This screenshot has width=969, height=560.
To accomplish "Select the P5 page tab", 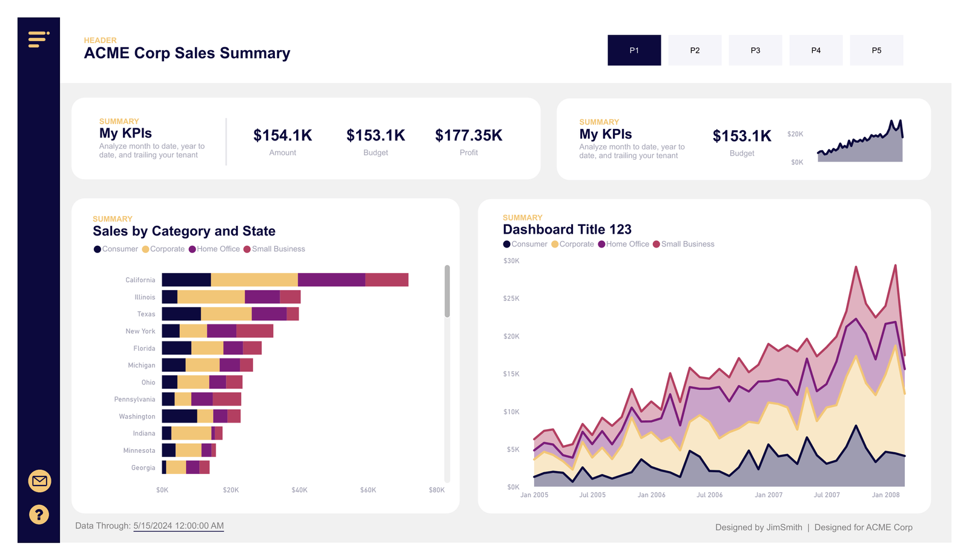I will click(876, 50).
